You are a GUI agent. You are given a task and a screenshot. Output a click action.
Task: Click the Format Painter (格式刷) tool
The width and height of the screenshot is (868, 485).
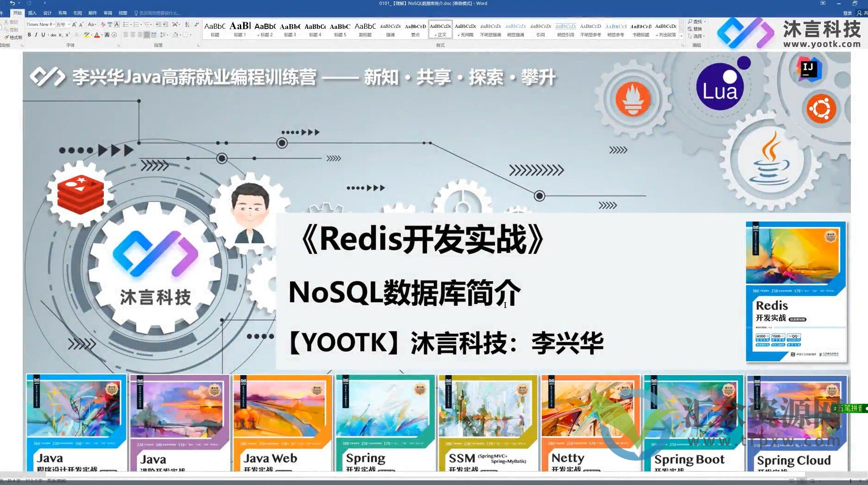13,38
